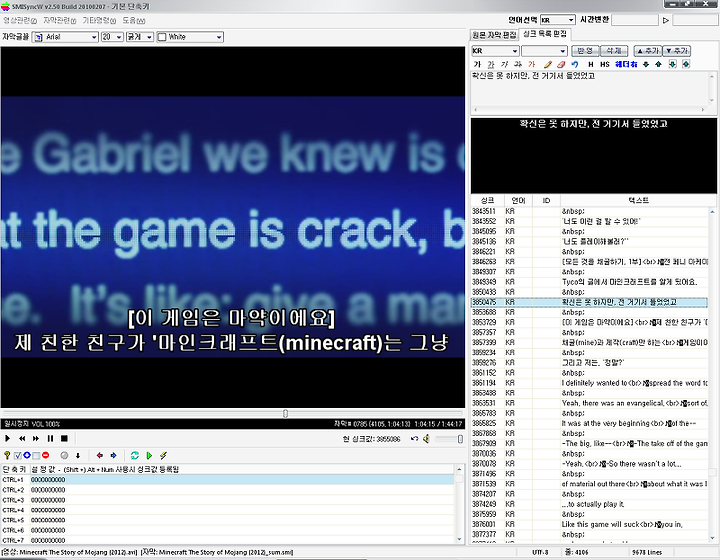
Task: Toggle the checkmark box icon in the toolbar
Action: coord(17,455)
